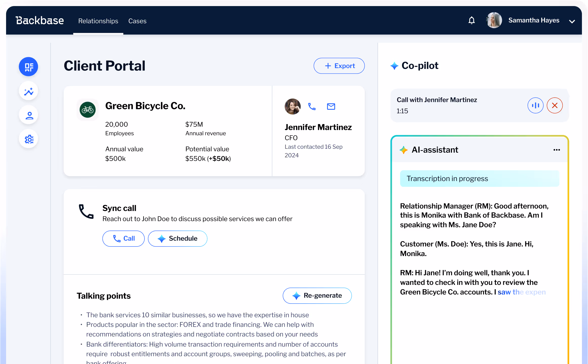End call with the red X button
This screenshot has height=364, width=588.
[555, 105]
